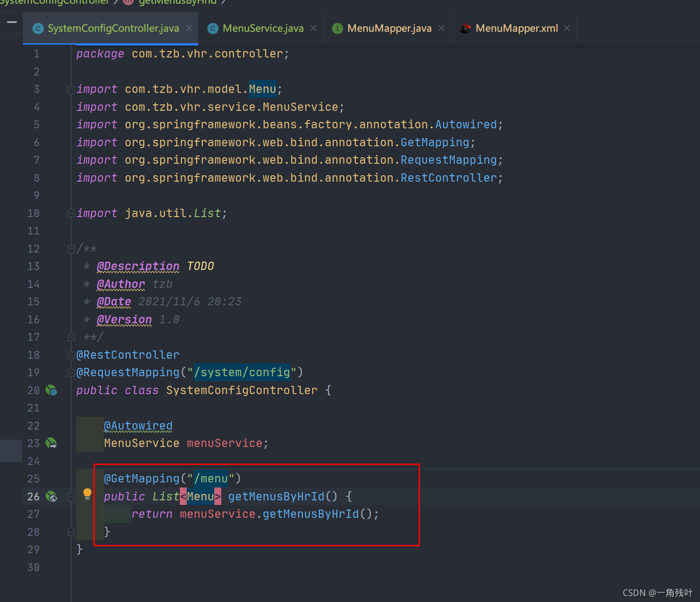Click request mapping gutter icon on line 26
700x602 pixels.
pyautogui.click(x=51, y=497)
